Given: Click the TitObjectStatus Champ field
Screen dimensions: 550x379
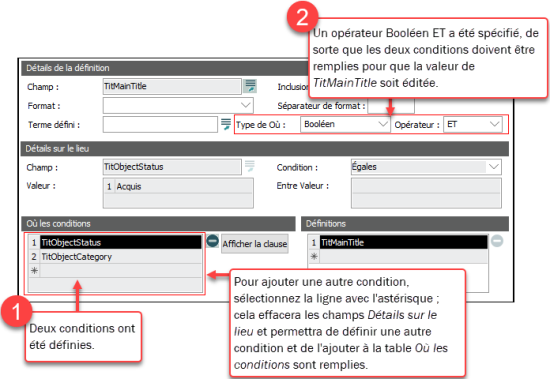Looking at the screenshot, I should 172,167.
